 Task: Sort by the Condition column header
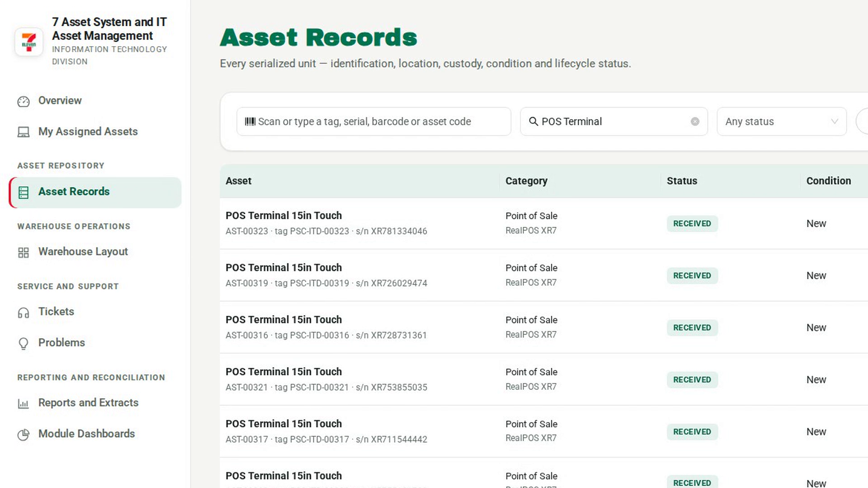(828, 181)
